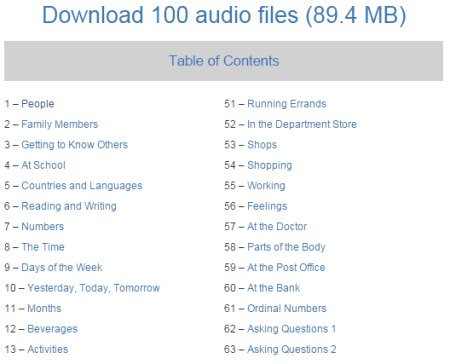Open the Table of Contents heading link
The height and width of the screenshot is (364, 450).
(224, 61)
